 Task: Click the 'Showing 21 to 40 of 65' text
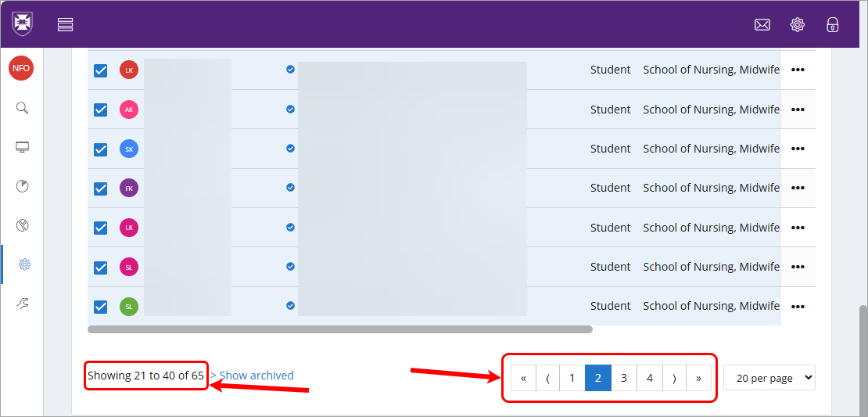tap(145, 376)
